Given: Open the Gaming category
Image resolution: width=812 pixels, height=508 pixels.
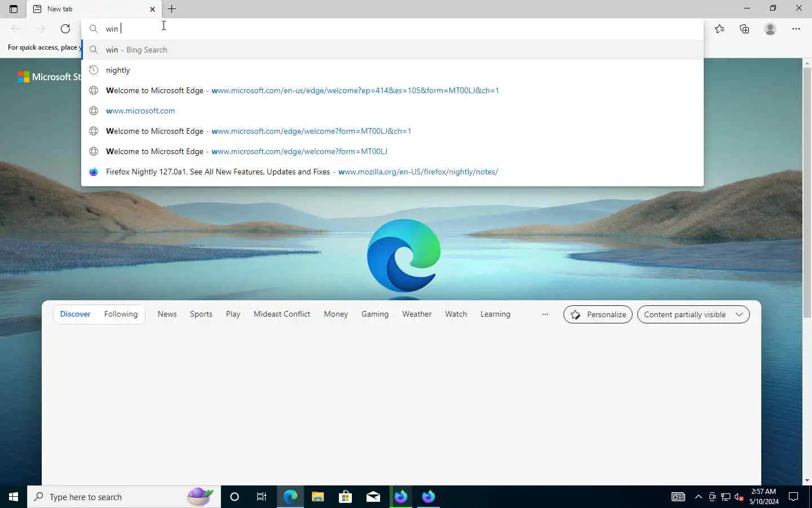Looking at the screenshot, I should pos(375,314).
